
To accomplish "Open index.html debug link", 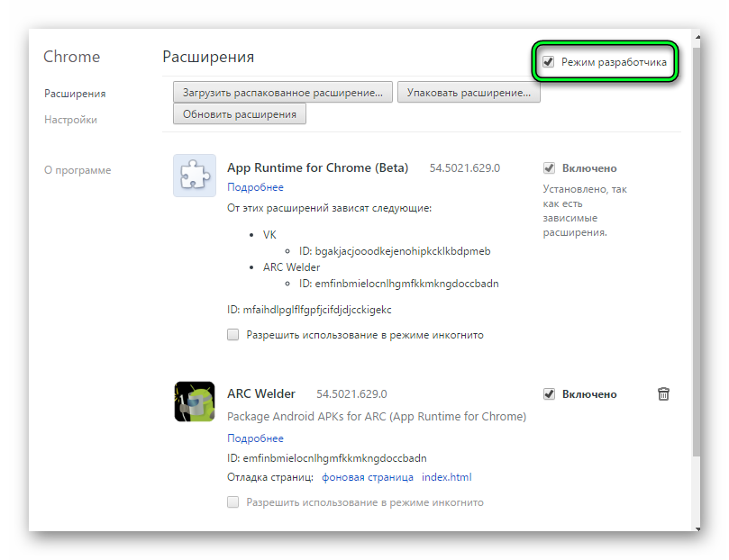I will pyautogui.click(x=446, y=477).
